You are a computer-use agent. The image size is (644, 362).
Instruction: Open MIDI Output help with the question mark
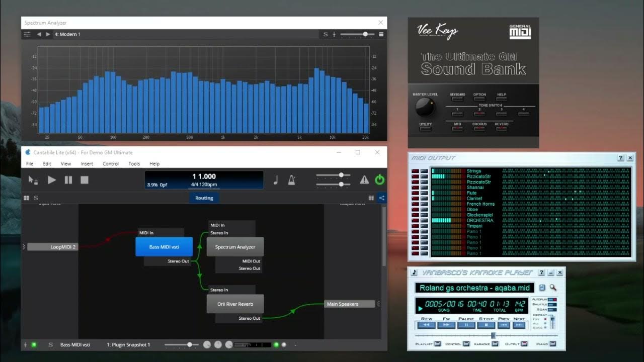pyautogui.click(x=620, y=158)
